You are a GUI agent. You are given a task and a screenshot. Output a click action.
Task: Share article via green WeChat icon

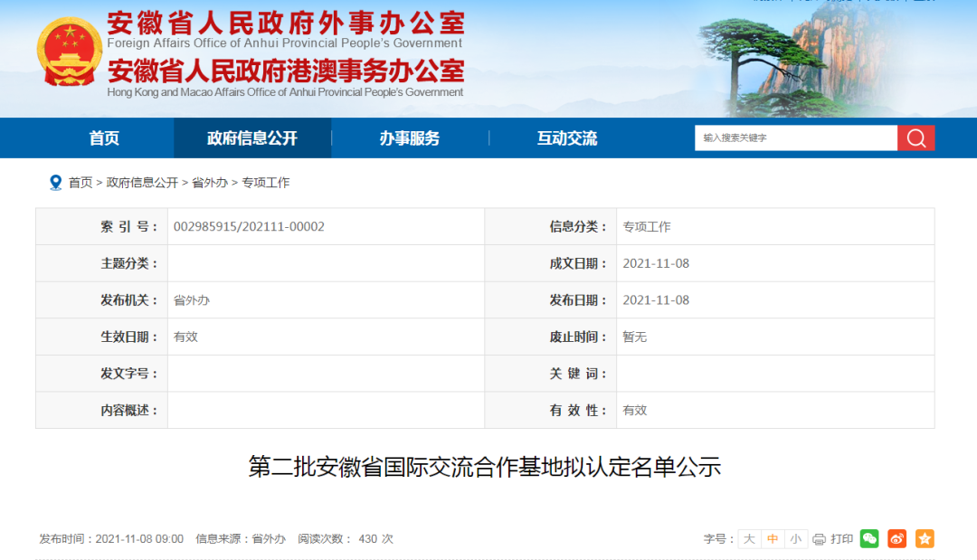point(869,539)
